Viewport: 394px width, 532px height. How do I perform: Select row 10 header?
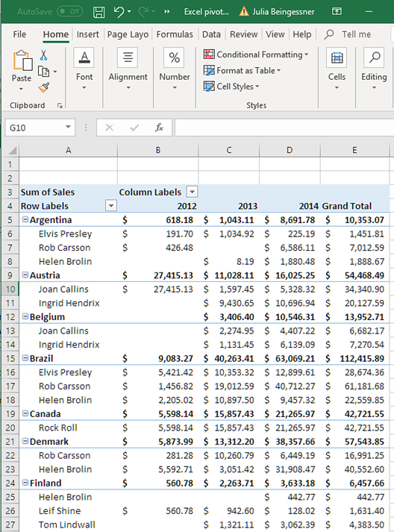[x=10, y=289]
